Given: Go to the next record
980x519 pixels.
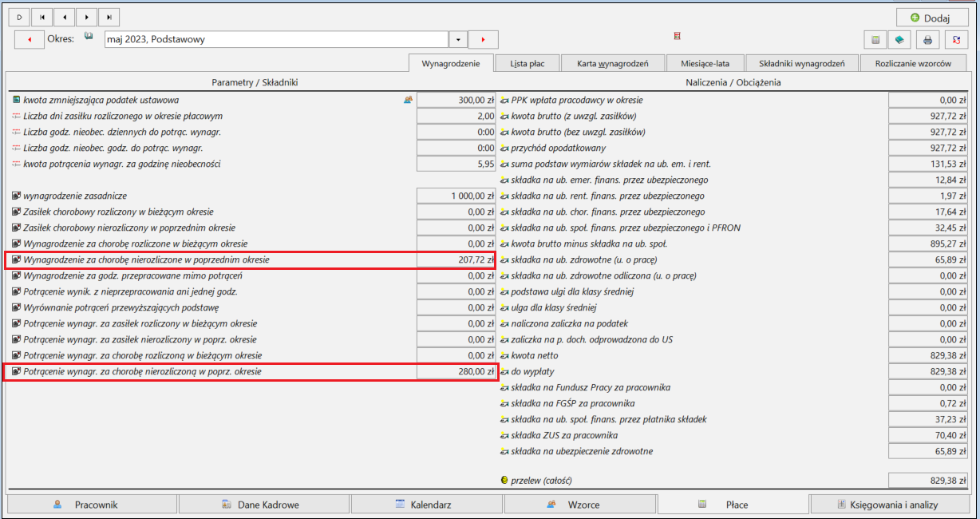Looking at the screenshot, I should 86,17.
